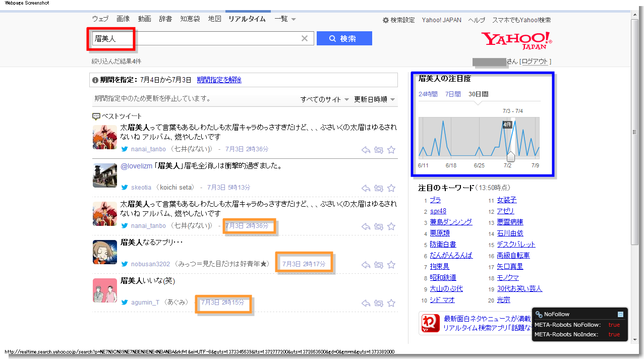Open the ヘルプ link

[477, 20]
